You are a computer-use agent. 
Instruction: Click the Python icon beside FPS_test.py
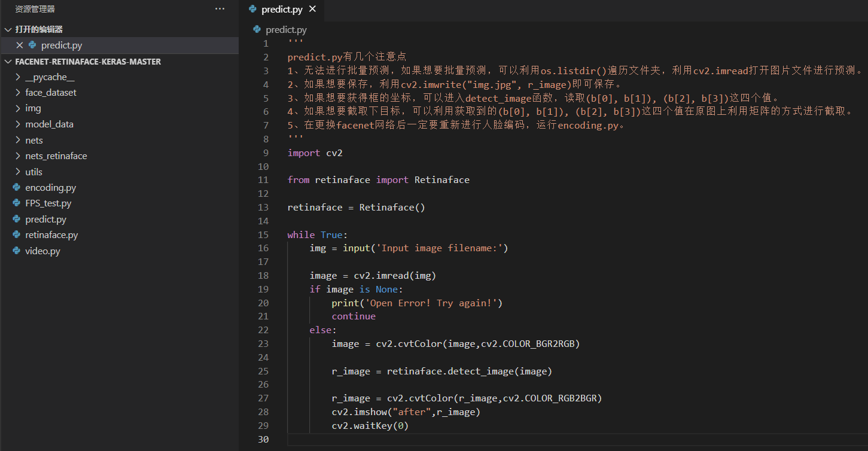click(17, 203)
